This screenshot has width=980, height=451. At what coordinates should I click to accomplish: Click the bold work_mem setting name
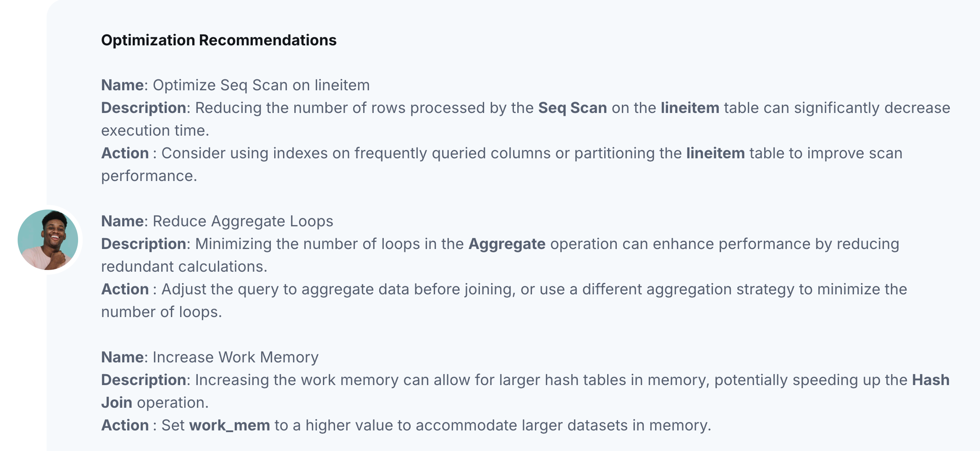point(230,425)
